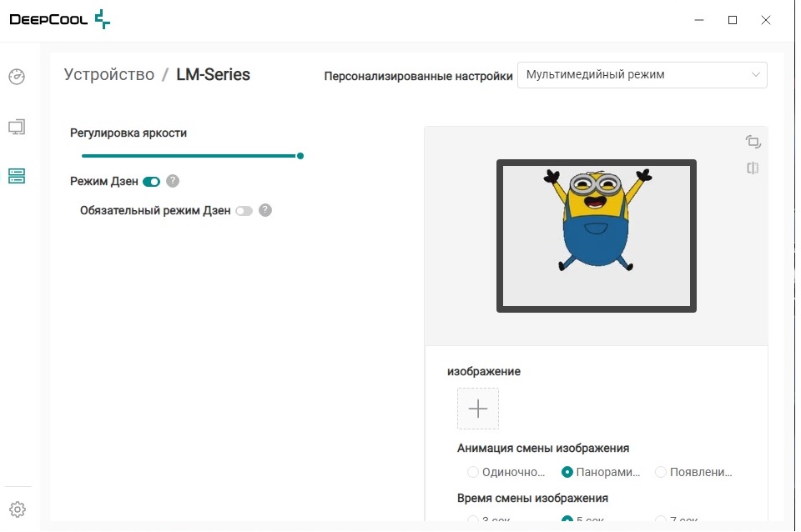Maximize the DeepCool window
Screen dimensions: 801x532
point(733,20)
